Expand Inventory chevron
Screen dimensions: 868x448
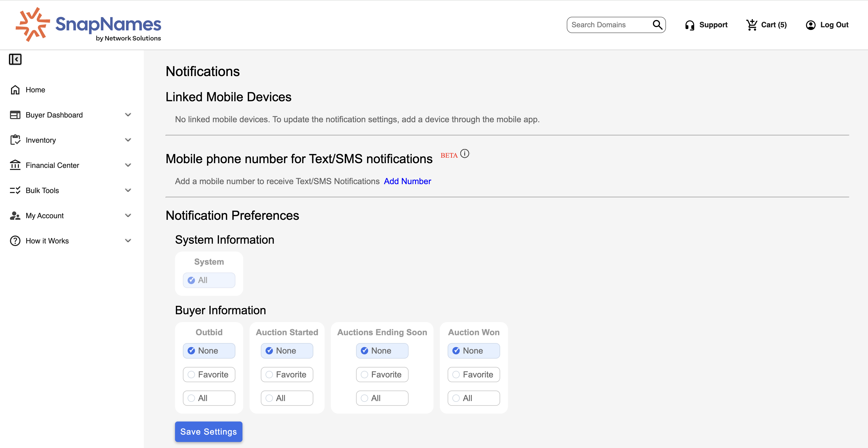tap(128, 140)
